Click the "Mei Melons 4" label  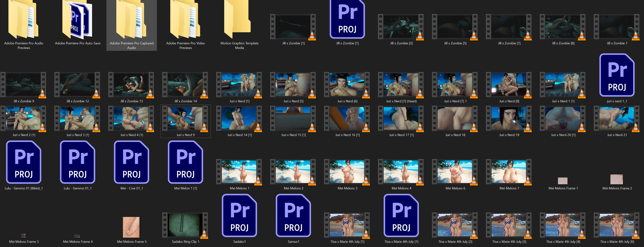tap(401, 188)
